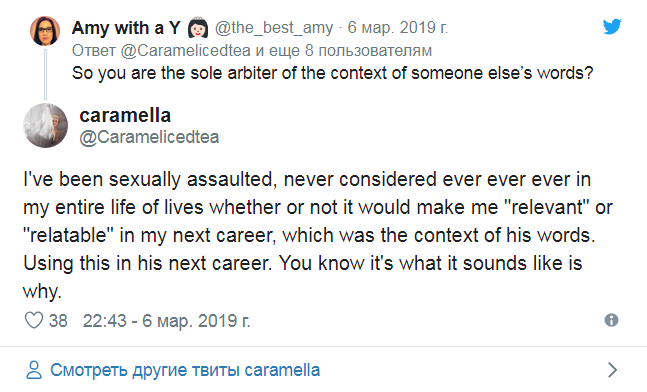Click the main tweet text body
Screen dimensions: 647x392
click(x=318, y=235)
